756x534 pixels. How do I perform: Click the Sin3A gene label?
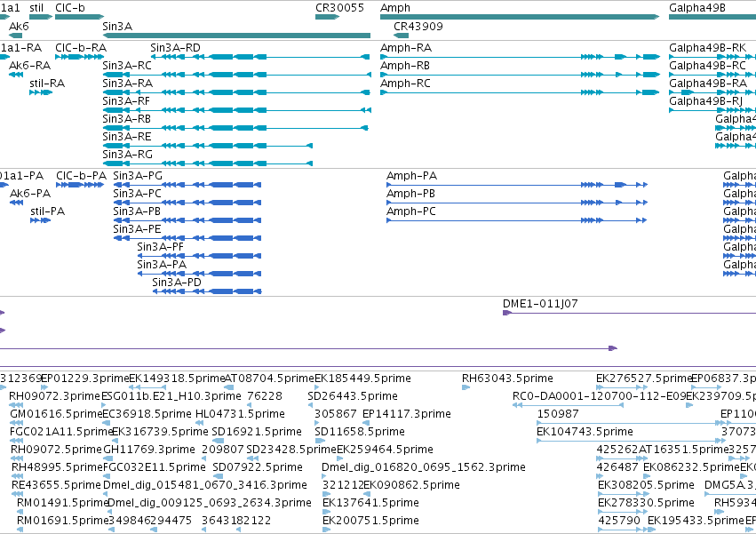coord(117,27)
